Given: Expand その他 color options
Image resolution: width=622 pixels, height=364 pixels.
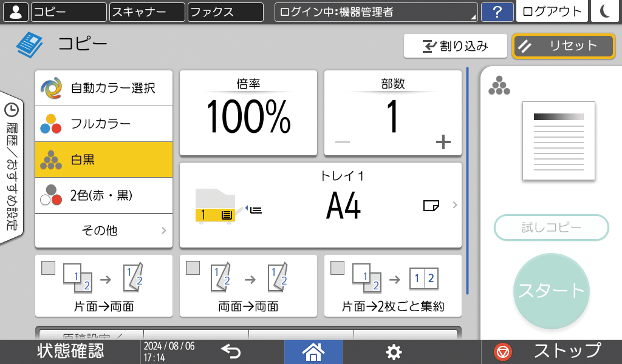Looking at the screenshot, I should tap(103, 231).
